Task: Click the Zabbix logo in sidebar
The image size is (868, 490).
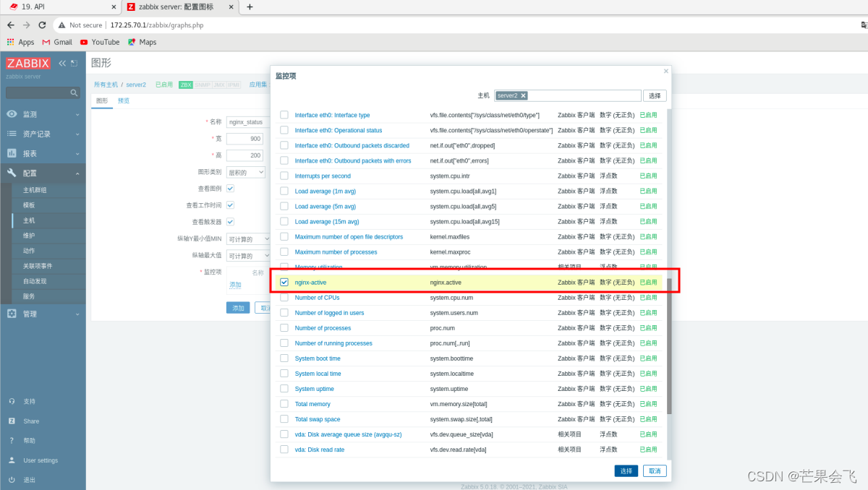Action: click(x=29, y=63)
